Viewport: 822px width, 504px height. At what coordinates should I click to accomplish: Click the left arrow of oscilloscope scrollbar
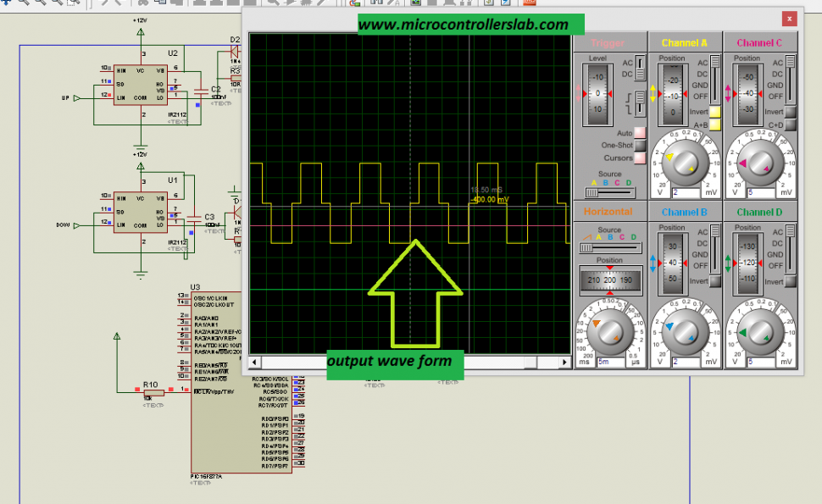coord(255,362)
